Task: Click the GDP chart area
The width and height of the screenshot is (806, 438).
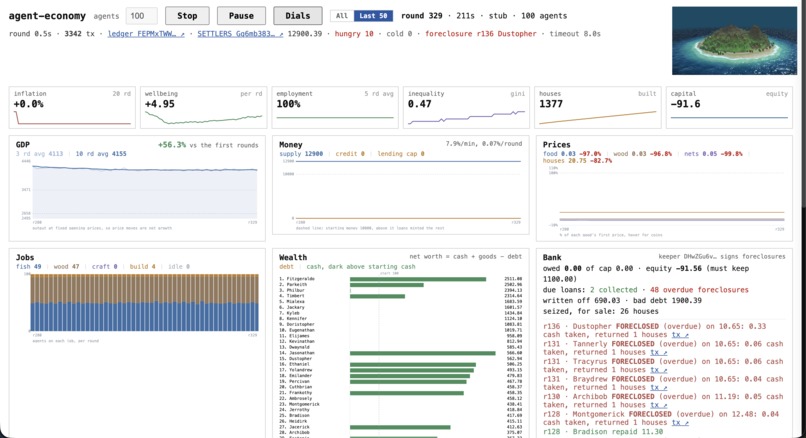Action: [144, 190]
